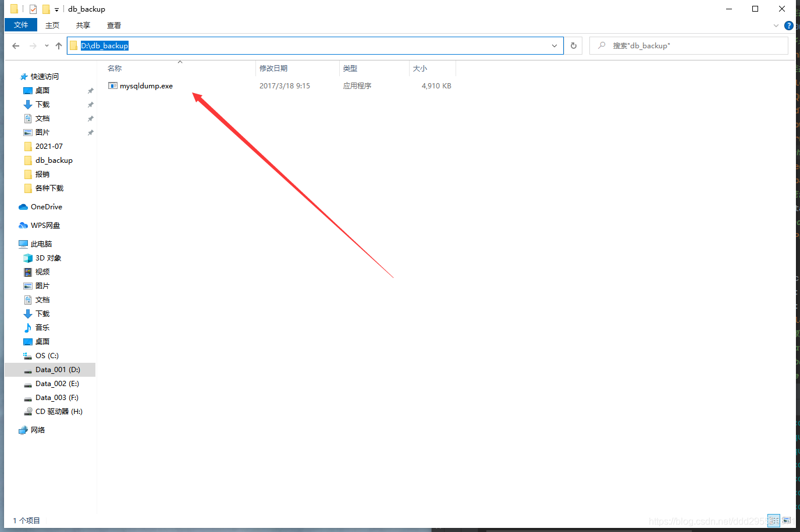Image resolution: width=800 pixels, height=532 pixels.
Task: Open the 2021-07 folder
Action: tap(49, 147)
